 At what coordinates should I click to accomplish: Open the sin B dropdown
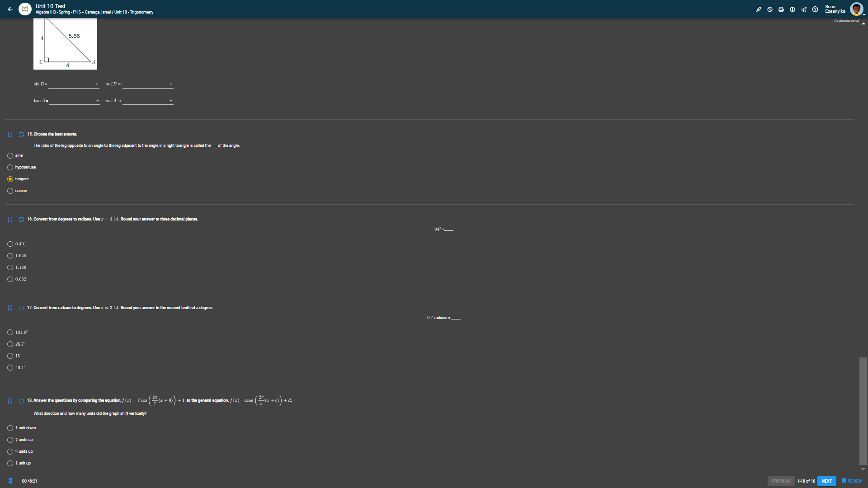pos(74,84)
